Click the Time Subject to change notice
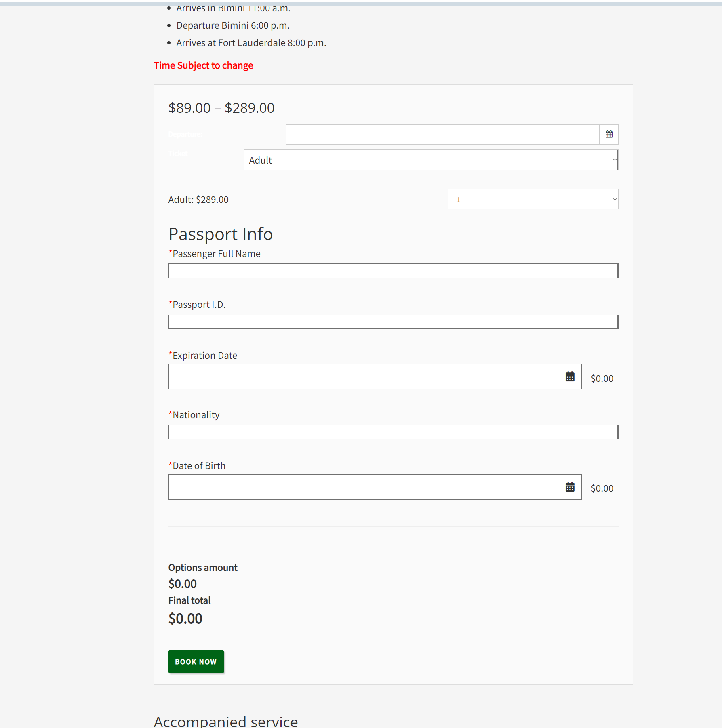Image resolution: width=722 pixels, height=728 pixels. [203, 65]
